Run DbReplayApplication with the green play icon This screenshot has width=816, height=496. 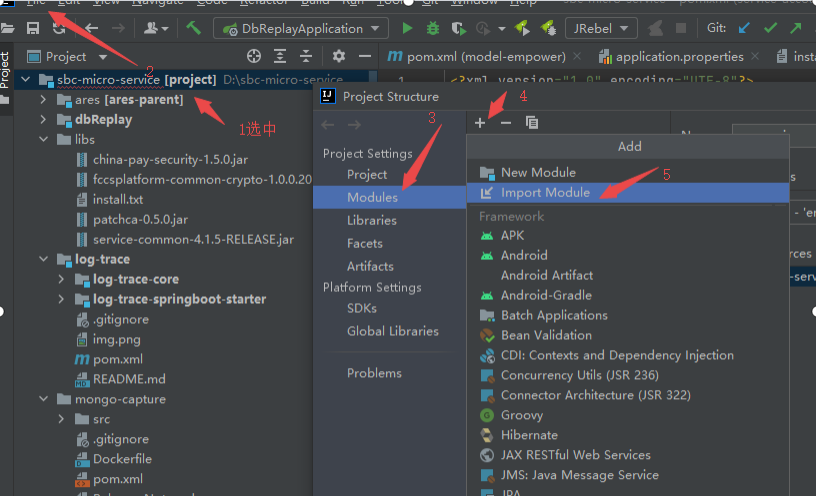(x=407, y=28)
